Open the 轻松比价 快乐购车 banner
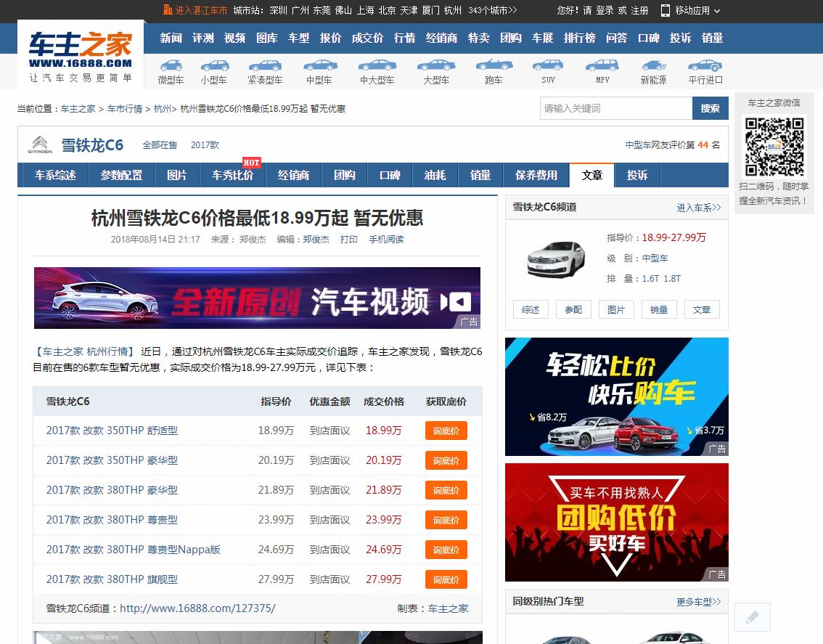Screen dimensions: 823x644 tap(617, 396)
